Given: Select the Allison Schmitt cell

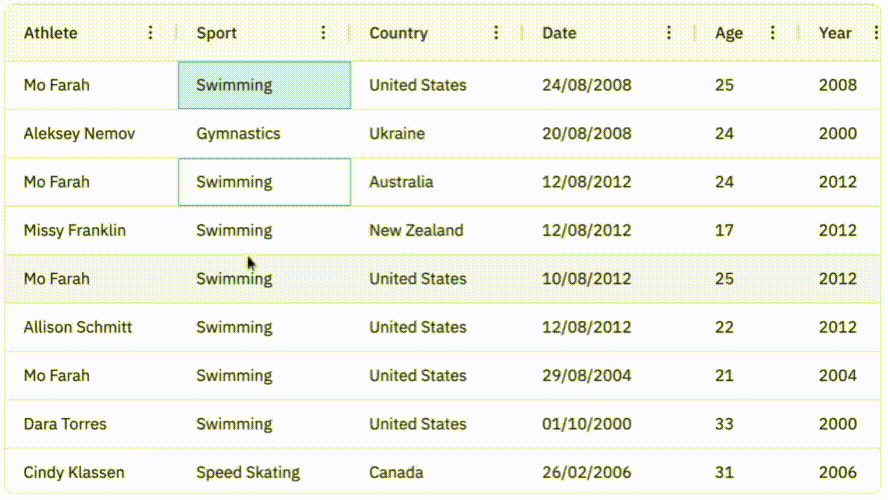Looking at the screenshot, I should (x=92, y=327).
